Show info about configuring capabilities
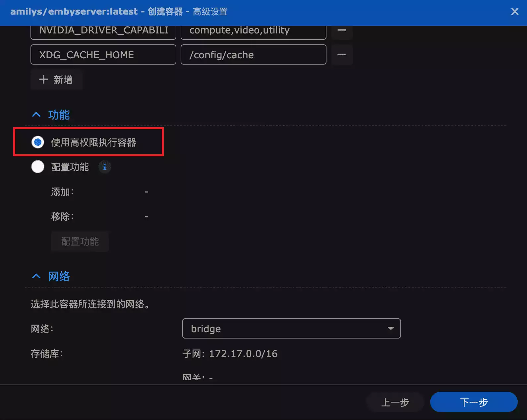This screenshot has height=420, width=527. click(105, 167)
